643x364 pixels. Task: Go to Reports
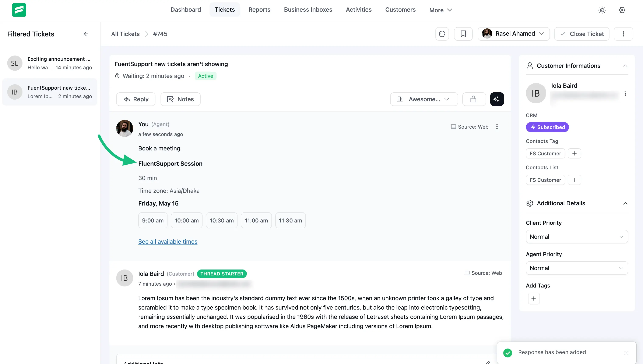(259, 10)
